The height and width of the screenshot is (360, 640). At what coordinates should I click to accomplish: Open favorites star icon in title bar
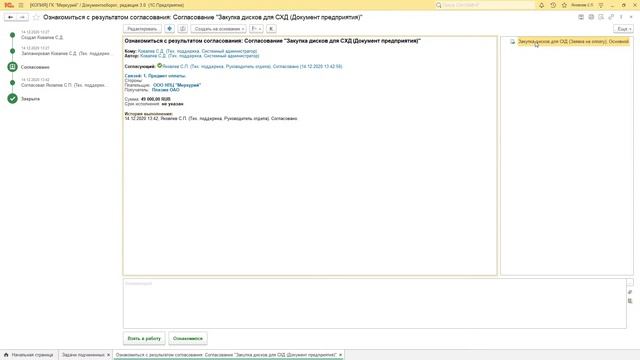(564, 5)
